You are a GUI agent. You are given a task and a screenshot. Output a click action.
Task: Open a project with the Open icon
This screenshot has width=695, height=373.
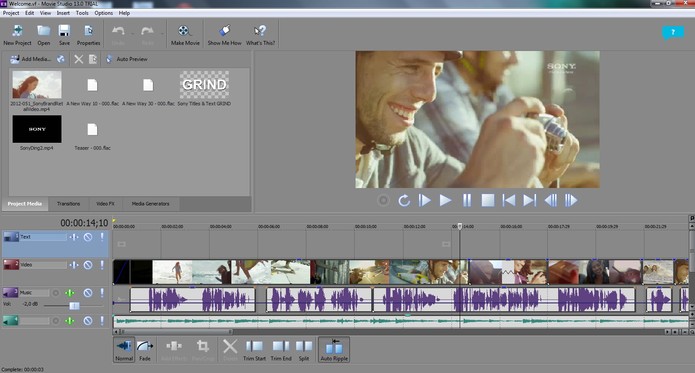point(43,35)
